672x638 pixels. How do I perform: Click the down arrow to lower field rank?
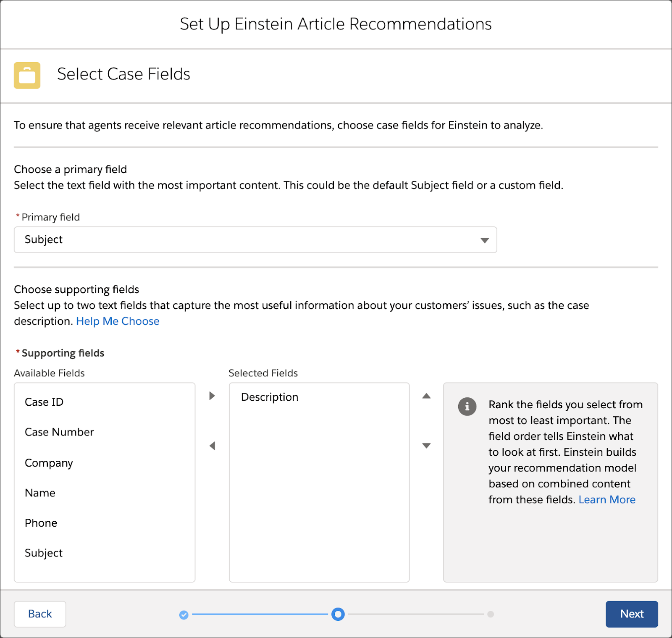(x=426, y=446)
